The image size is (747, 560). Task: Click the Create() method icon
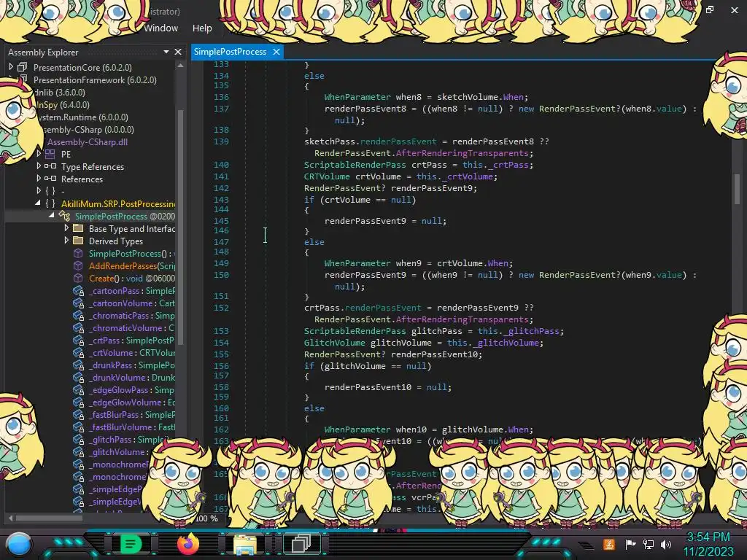[x=78, y=278]
